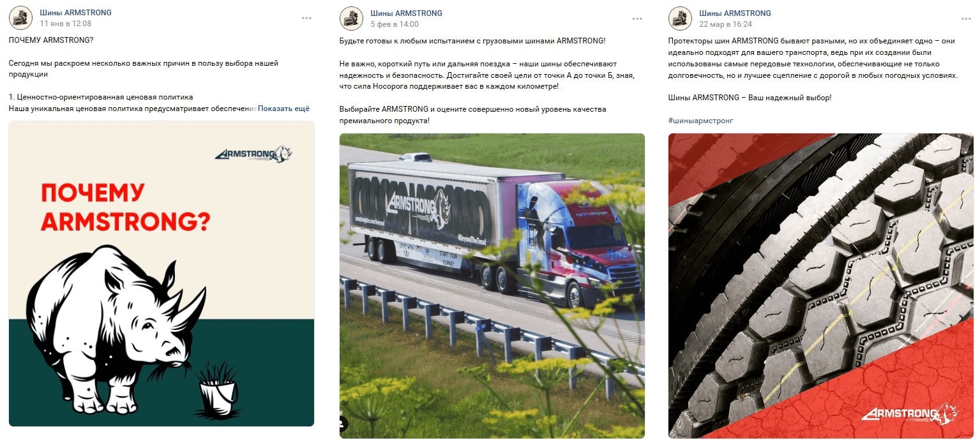This screenshot has height=443, width=980.
Task: Click Armstrong logo on the rhino image
Action: [253, 154]
